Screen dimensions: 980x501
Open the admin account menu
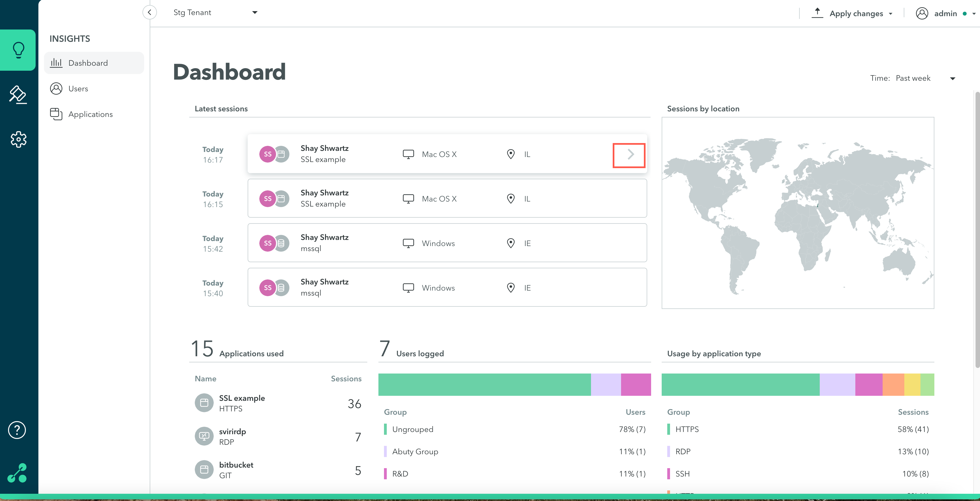(945, 13)
